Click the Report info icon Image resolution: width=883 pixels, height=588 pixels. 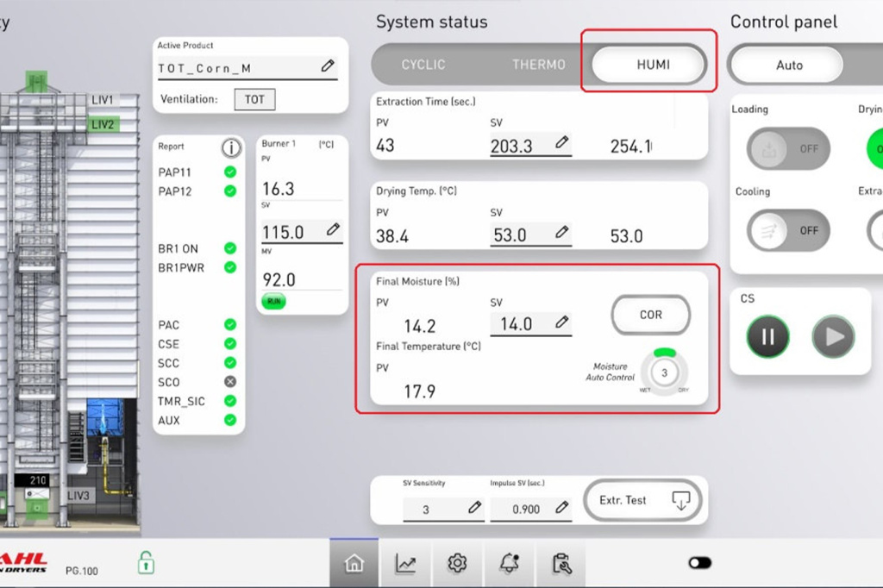231,147
